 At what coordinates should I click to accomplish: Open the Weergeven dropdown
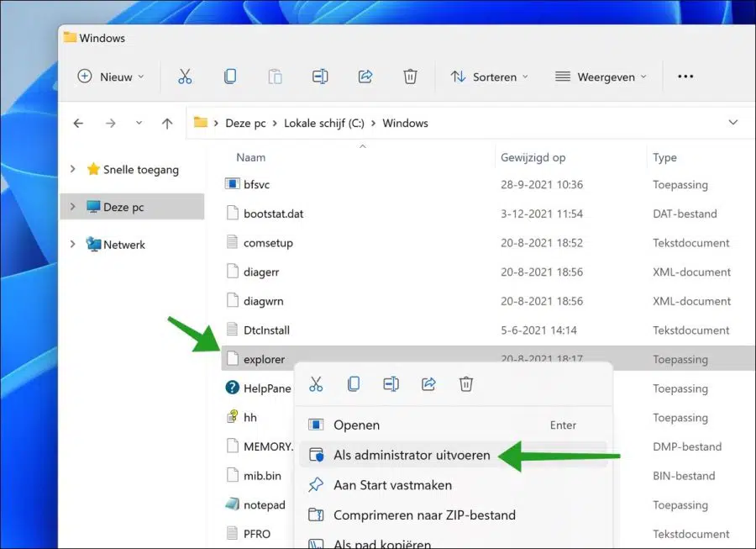(601, 77)
